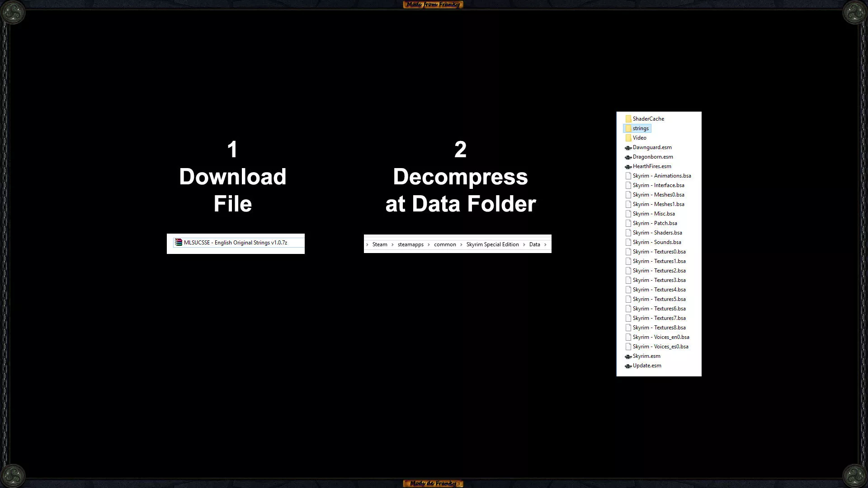Click the Dawnguard.esm plugin icon
Screen dimensions: 868x488
click(x=628, y=148)
